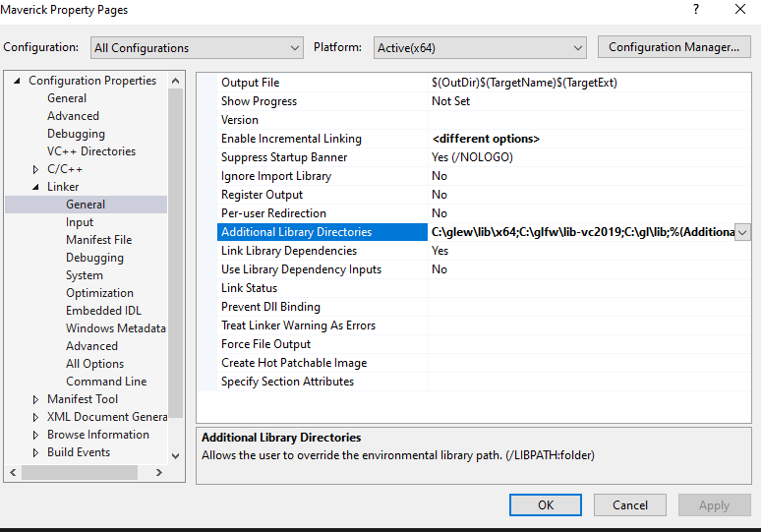Select the Prevent Dll Binding property
The height and width of the screenshot is (532, 761).
point(270,307)
